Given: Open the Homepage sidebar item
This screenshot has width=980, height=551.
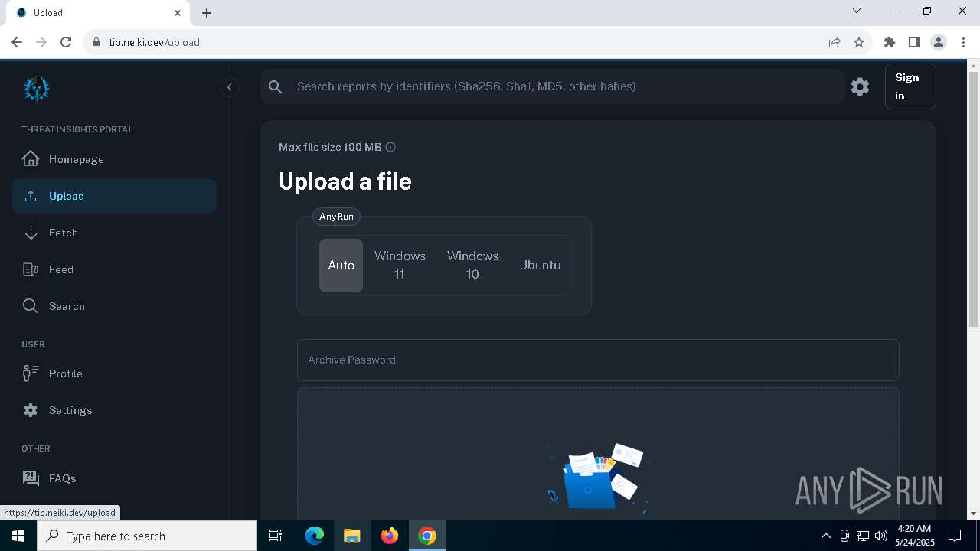Looking at the screenshot, I should (114, 159).
